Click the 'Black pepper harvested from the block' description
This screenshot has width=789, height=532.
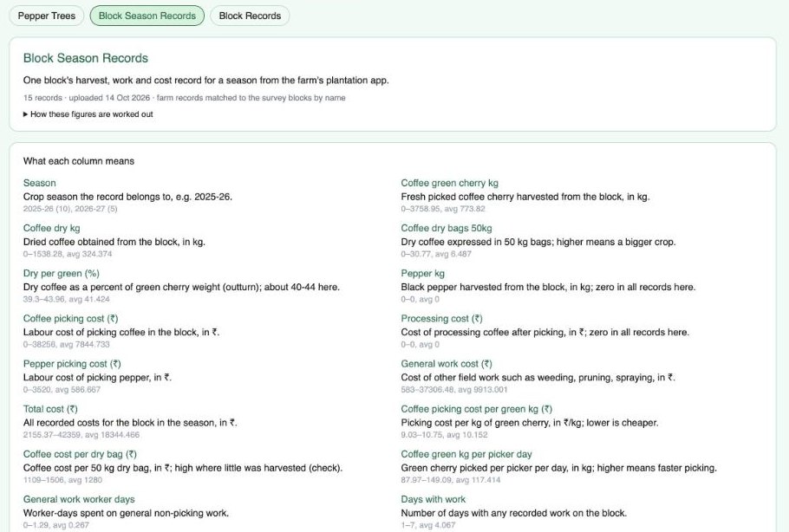pos(548,287)
